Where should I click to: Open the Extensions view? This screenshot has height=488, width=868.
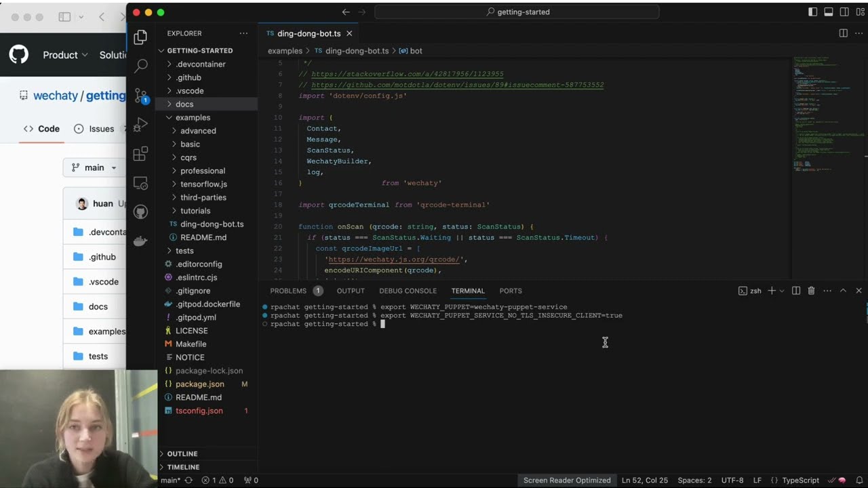[x=140, y=154]
